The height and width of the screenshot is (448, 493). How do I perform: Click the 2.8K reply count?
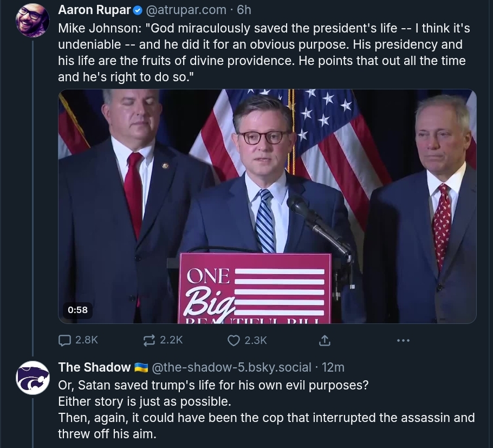[x=86, y=340]
